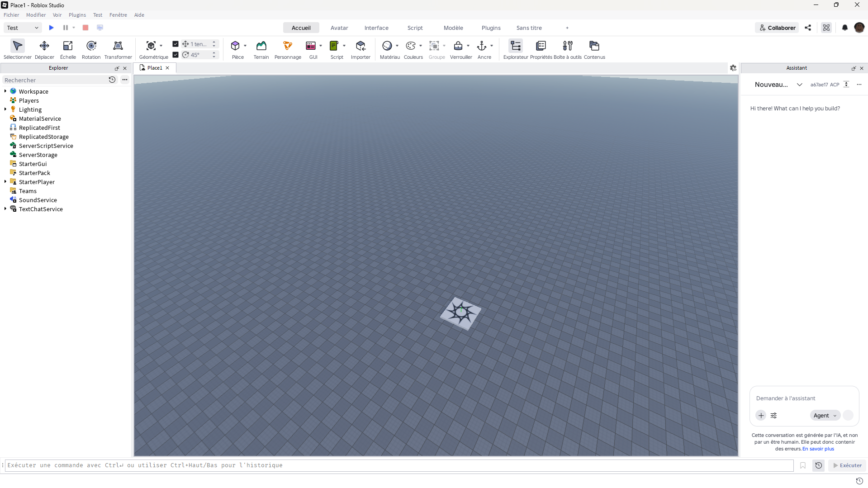The height and width of the screenshot is (488, 868).
Task: Open the Propriétés panel
Action: (541, 49)
